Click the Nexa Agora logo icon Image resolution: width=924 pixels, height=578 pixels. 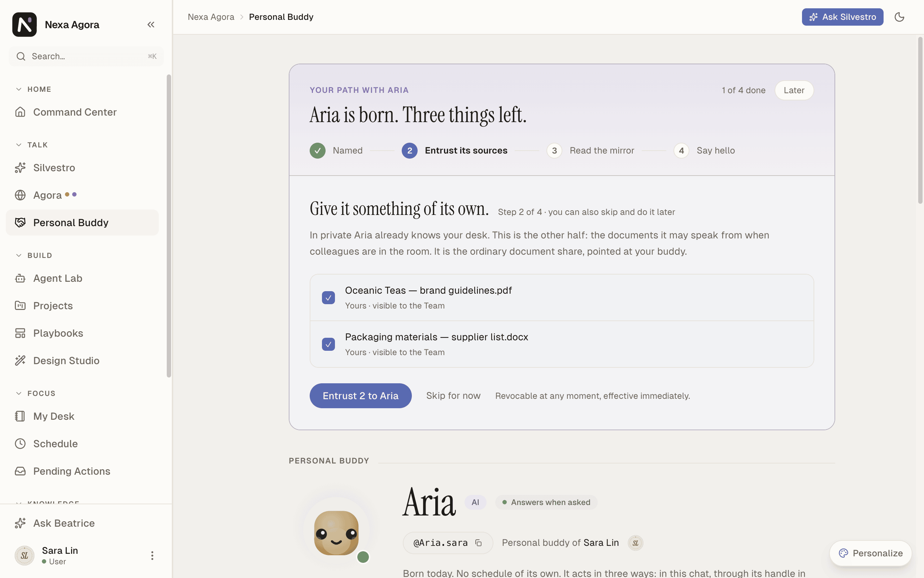(x=25, y=25)
